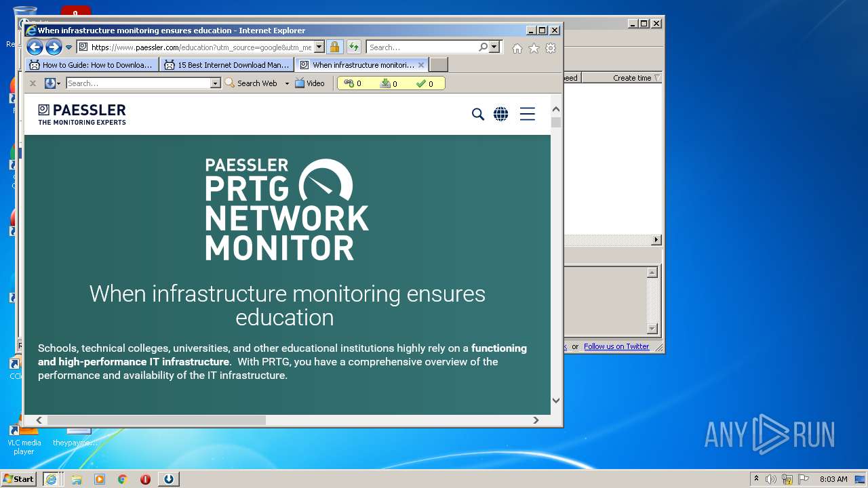This screenshot has width=868, height=488.
Task: Click the Search Web button
Action: [x=251, y=83]
